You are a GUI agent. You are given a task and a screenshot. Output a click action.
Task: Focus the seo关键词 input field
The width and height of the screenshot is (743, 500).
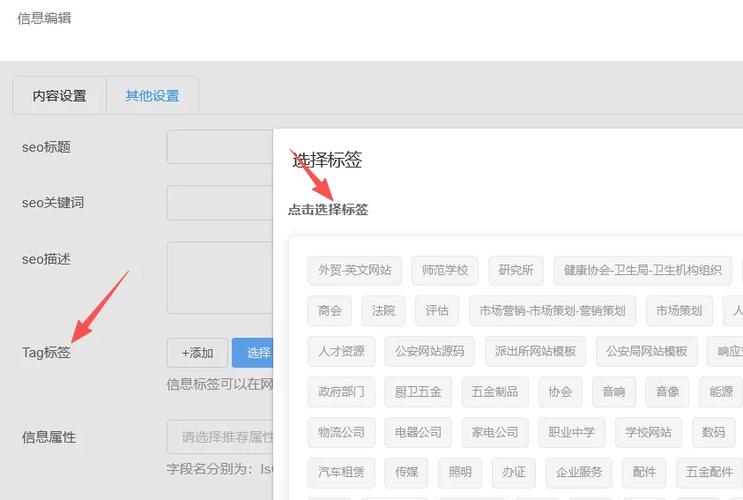pyautogui.click(x=219, y=203)
